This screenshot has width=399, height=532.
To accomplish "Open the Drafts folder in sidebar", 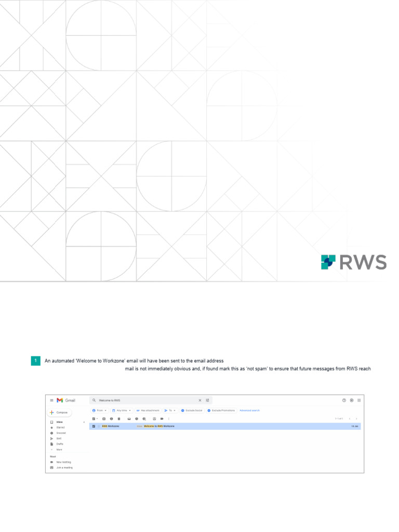I will coord(59,444).
